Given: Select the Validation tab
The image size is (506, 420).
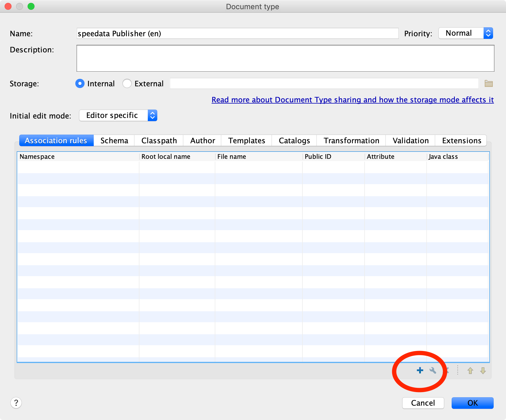Looking at the screenshot, I should (410, 140).
